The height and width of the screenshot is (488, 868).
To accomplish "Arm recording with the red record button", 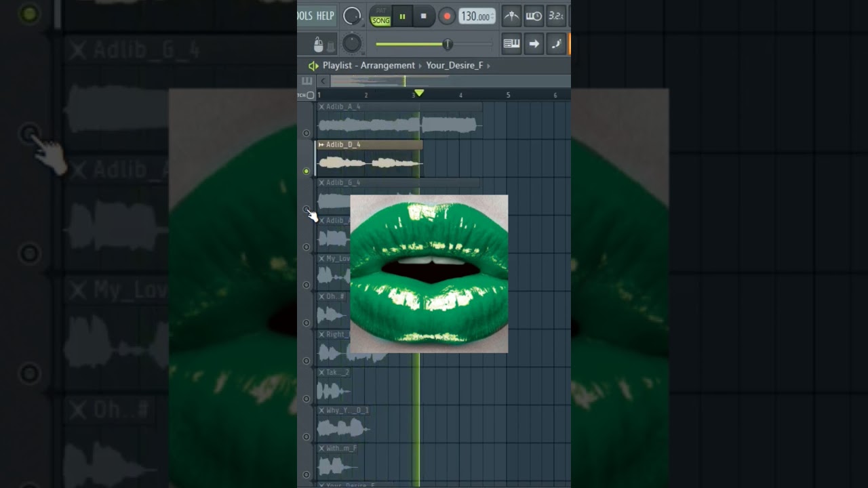I will click(x=447, y=16).
